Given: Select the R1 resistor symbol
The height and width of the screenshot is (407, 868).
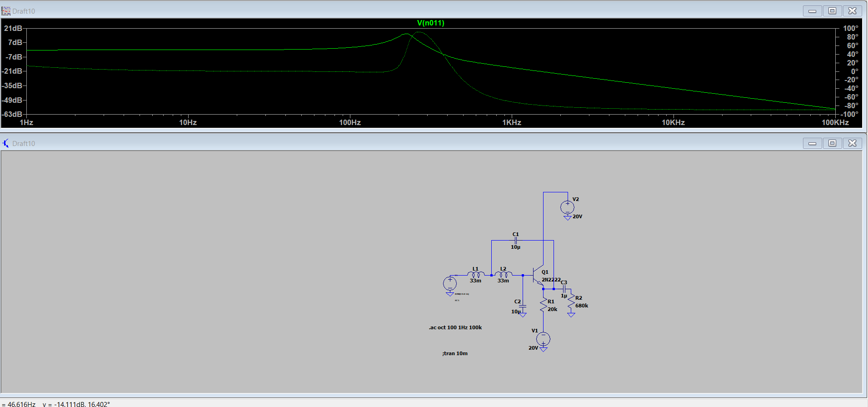Looking at the screenshot, I should tap(543, 305).
